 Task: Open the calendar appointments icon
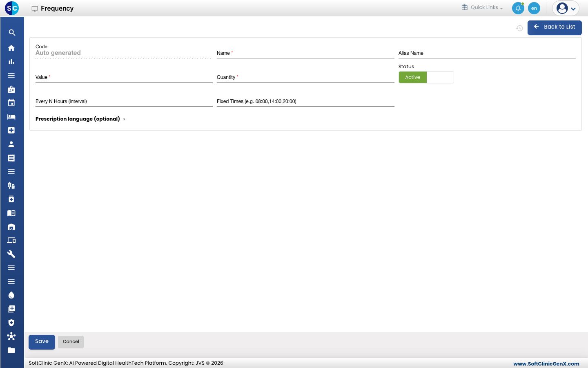pyautogui.click(x=11, y=103)
